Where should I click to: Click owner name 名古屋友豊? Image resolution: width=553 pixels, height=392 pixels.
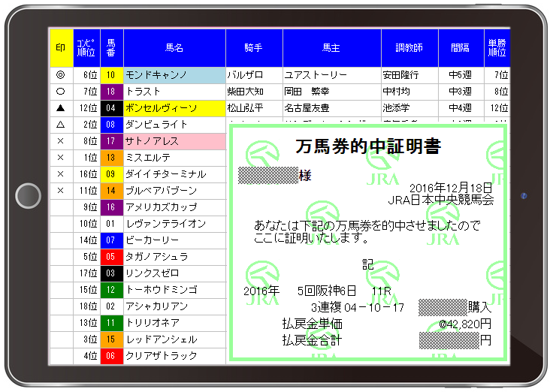[307, 108]
